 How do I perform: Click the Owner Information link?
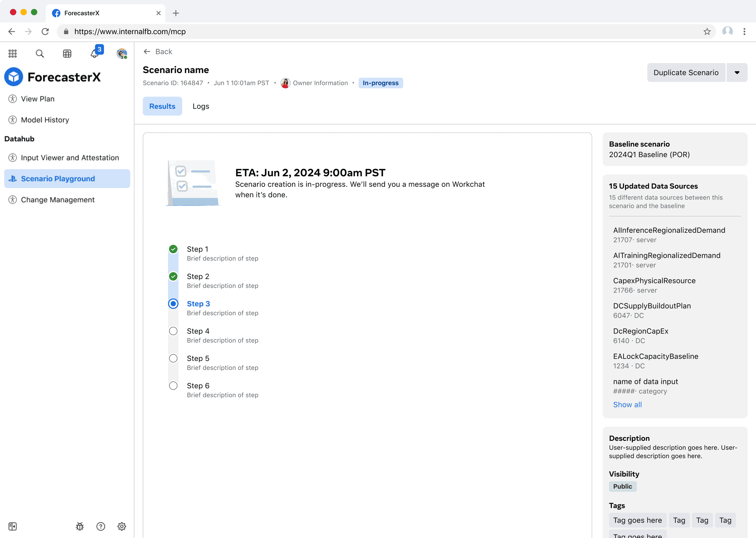pos(320,83)
